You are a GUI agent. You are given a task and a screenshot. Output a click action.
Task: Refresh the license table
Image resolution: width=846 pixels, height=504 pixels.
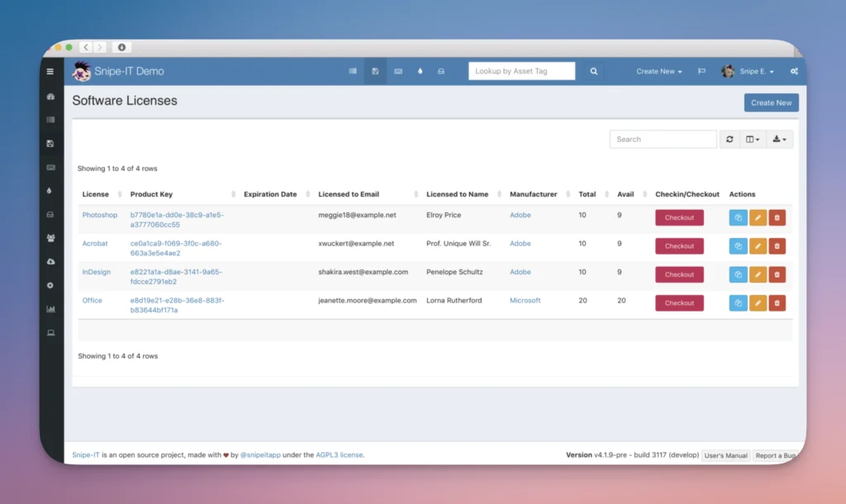[730, 140]
